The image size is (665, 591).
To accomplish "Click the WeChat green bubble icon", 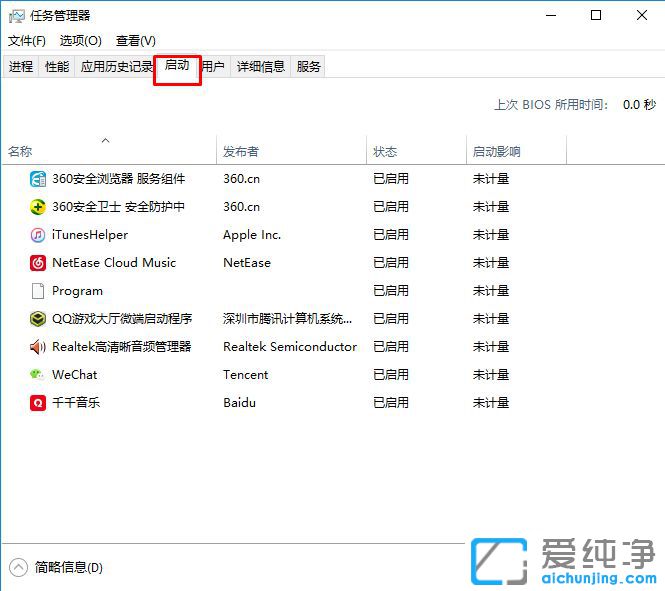I will (37, 374).
